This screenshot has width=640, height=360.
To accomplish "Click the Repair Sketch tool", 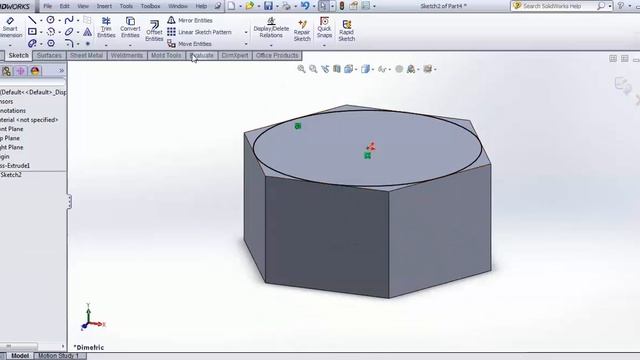I will coord(302,31).
